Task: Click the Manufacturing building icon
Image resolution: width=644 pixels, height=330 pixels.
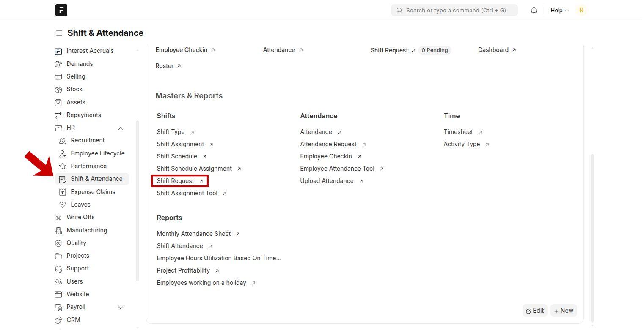Action: [58, 230]
